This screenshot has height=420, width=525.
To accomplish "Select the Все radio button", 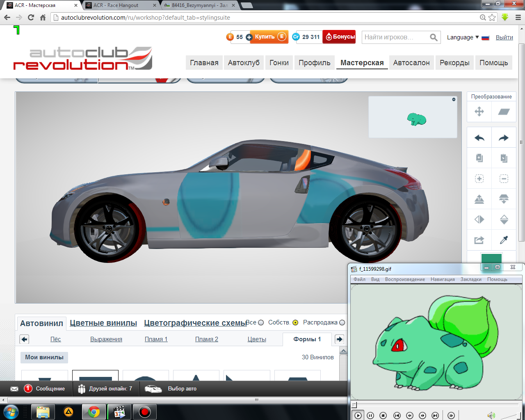I will tap(261, 323).
